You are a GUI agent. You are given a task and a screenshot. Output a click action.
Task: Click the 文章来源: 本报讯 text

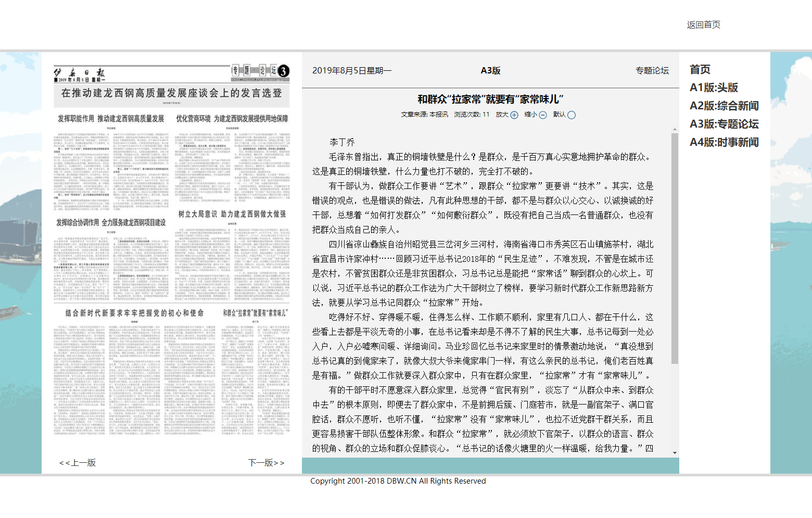coord(424,115)
